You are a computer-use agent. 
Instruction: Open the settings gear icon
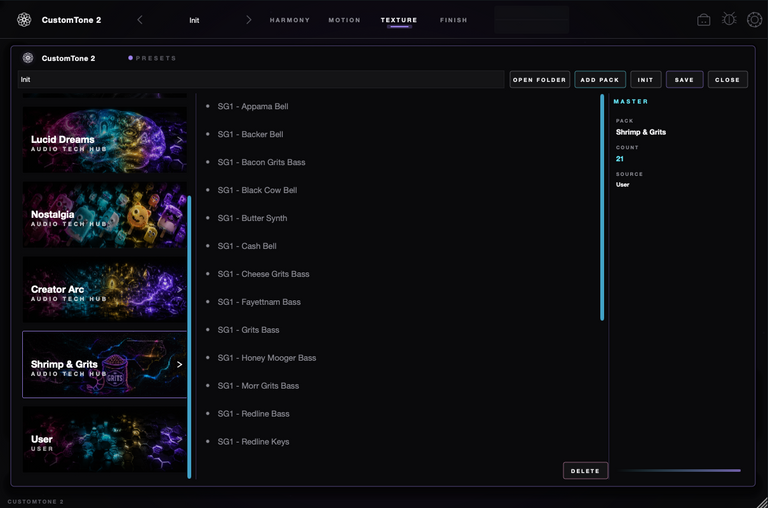tap(754, 20)
